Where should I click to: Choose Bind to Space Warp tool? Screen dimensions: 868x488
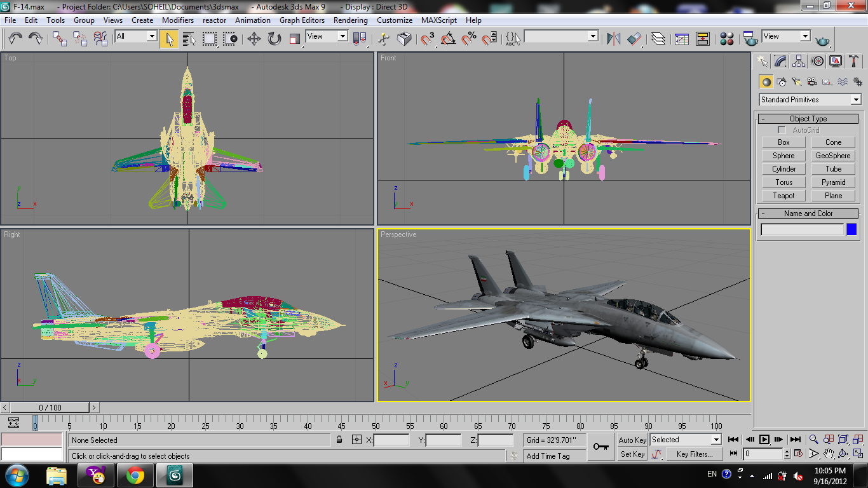pyautogui.click(x=100, y=39)
